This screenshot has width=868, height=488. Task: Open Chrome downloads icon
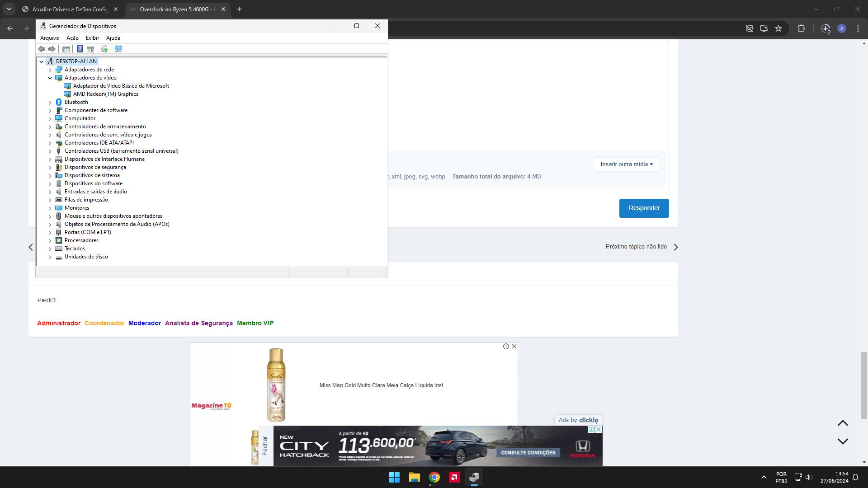pos(826,28)
